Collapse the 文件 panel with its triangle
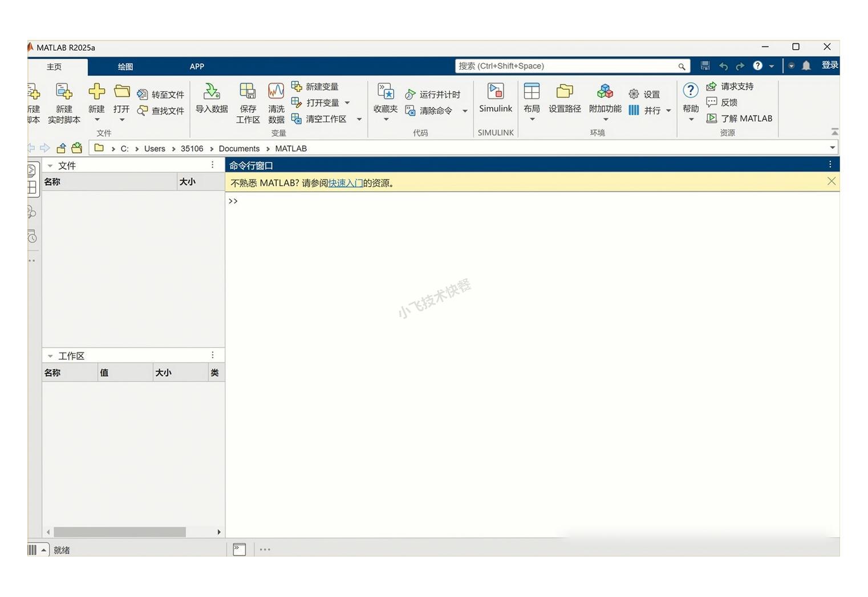Image resolution: width=868 pixels, height=597 pixels. pos(50,166)
